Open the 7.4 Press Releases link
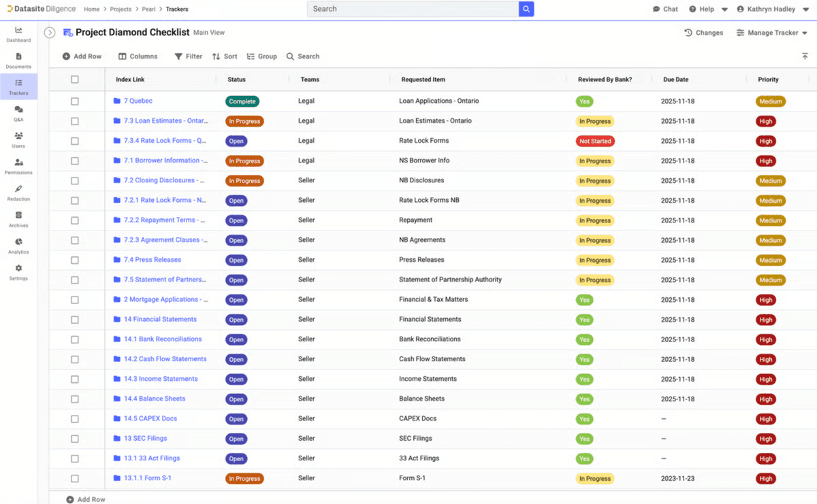Viewport: 817px width, 504px height. point(153,260)
